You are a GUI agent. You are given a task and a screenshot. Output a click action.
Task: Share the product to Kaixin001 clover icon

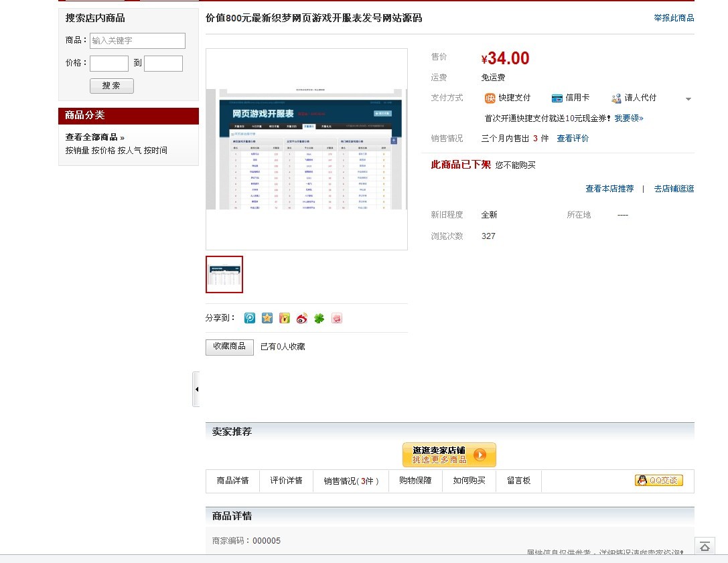pos(319,318)
